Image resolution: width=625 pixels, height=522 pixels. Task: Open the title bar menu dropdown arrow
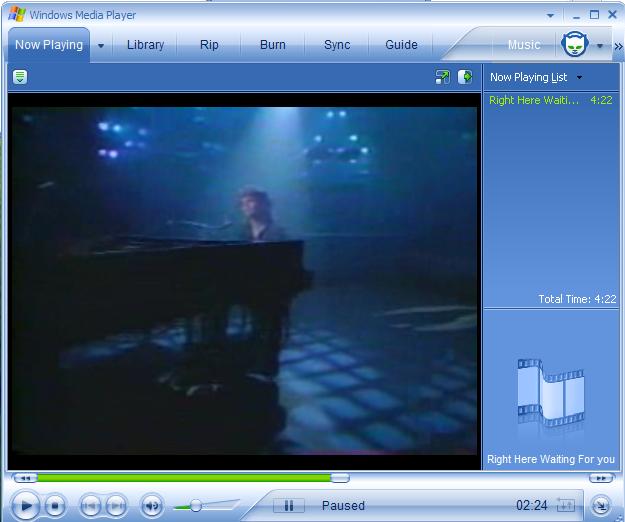point(550,16)
